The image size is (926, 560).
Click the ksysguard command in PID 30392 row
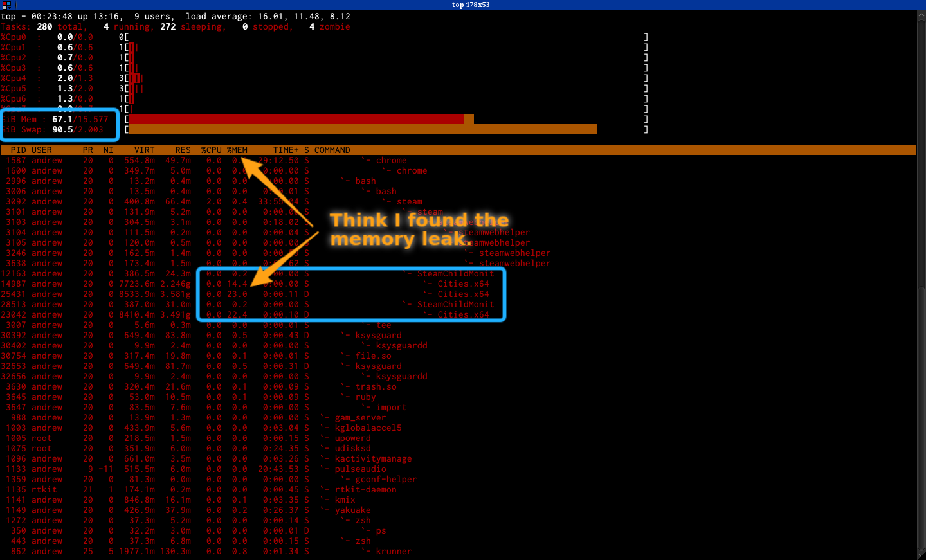point(379,335)
